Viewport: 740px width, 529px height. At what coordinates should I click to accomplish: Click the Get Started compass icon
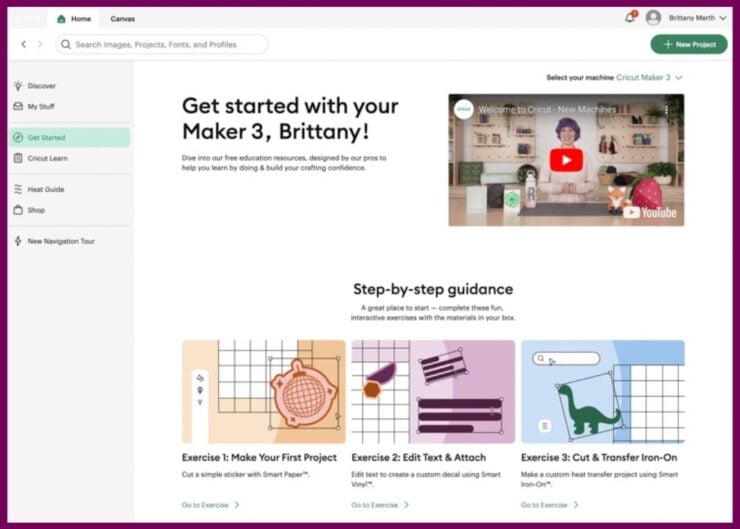tap(18, 137)
